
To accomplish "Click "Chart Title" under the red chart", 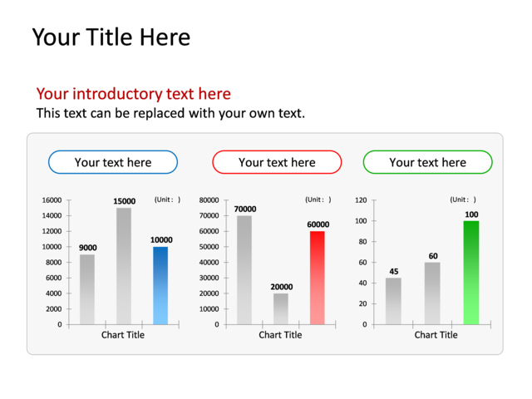I will 280,335.
